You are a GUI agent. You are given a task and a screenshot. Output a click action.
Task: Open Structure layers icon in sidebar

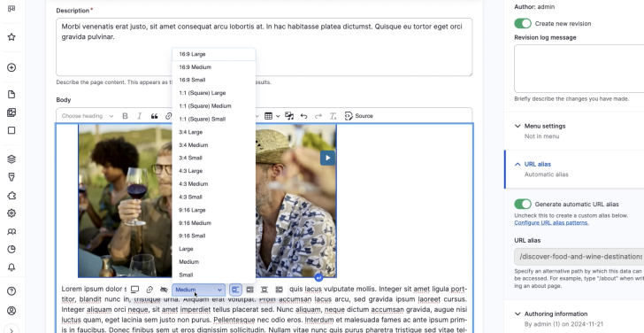(11, 159)
